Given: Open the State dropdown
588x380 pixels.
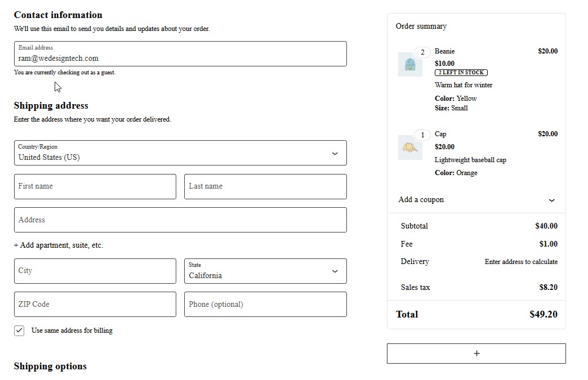Looking at the screenshot, I should (265, 271).
